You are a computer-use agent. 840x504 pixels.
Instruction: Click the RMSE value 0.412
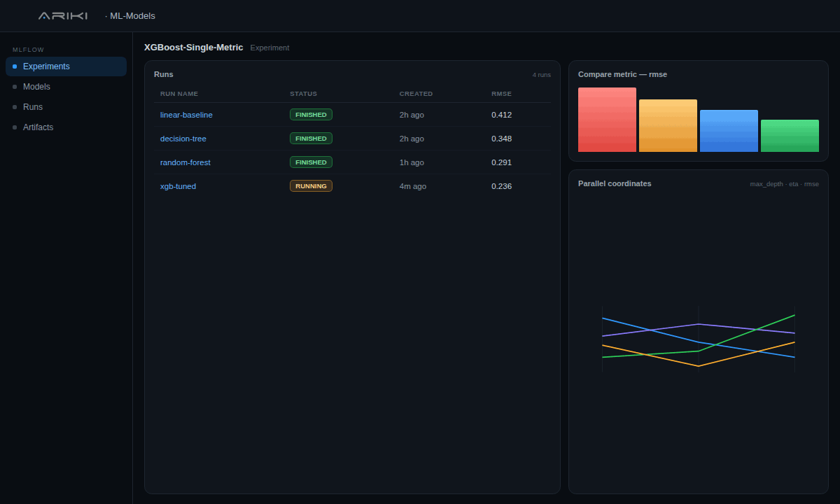click(x=501, y=115)
